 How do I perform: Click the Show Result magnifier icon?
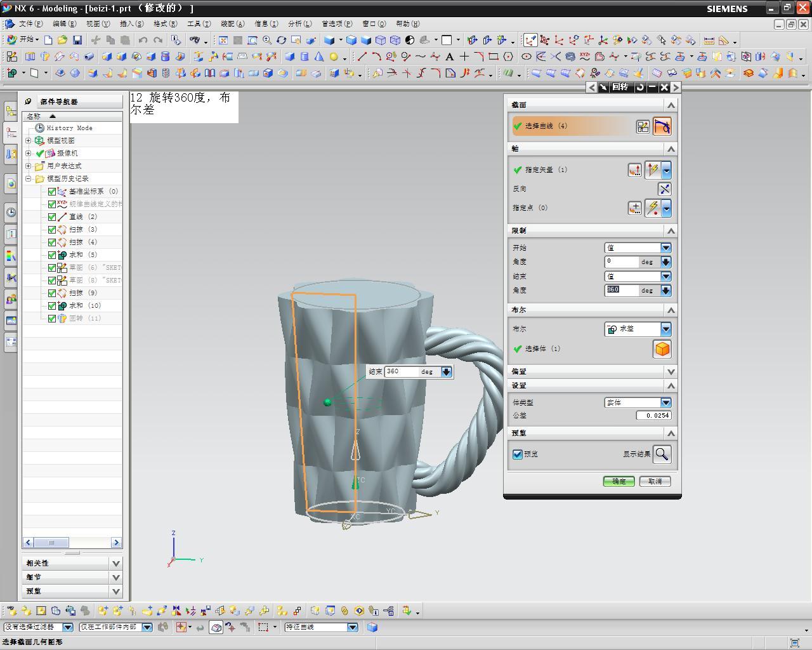[x=662, y=454]
